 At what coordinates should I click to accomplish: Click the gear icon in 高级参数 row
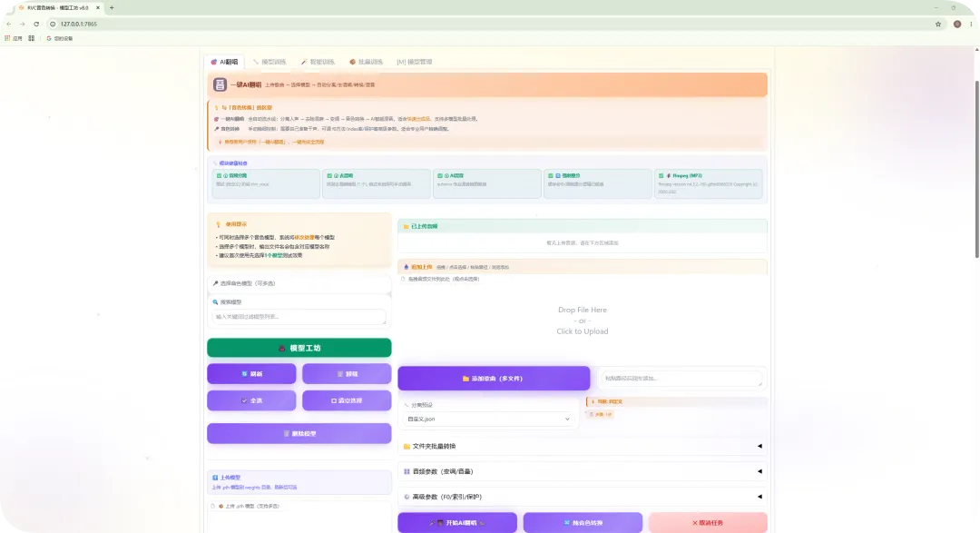click(407, 498)
